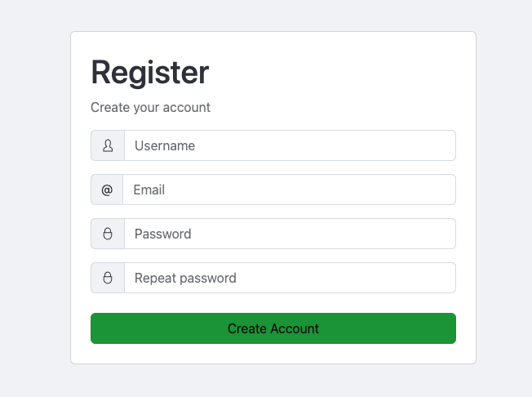
Task: Select the at-sign addon in the email row
Action: coord(107,190)
